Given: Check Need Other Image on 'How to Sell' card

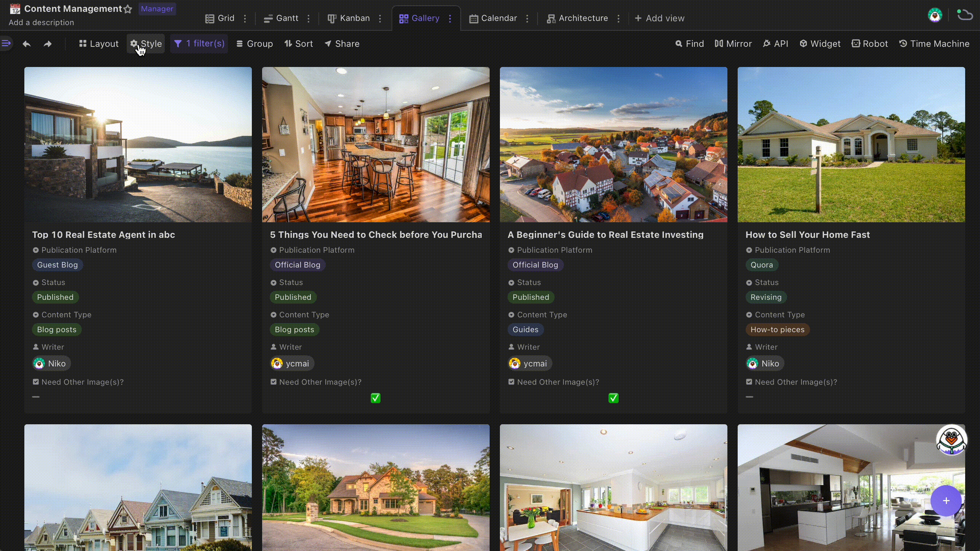Looking at the screenshot, I should (x=749, y=397).
